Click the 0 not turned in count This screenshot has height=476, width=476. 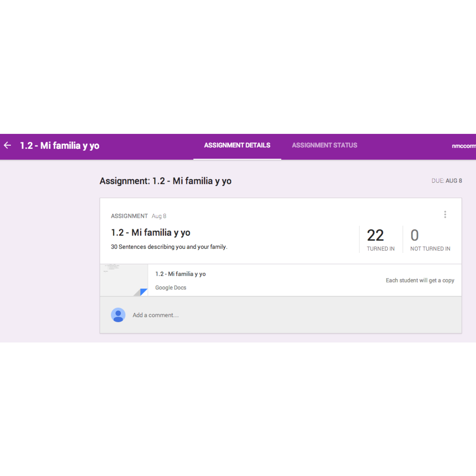click(415, 235)
